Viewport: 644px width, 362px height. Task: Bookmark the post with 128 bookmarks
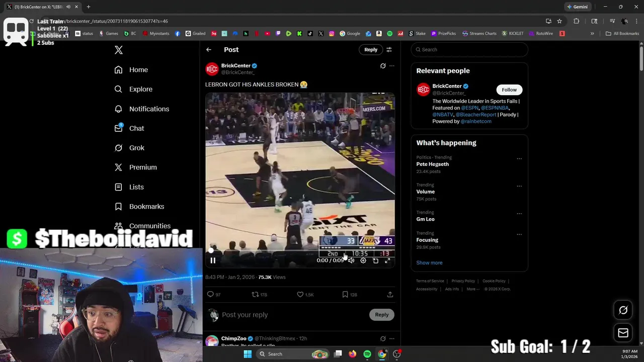[350, 295]
